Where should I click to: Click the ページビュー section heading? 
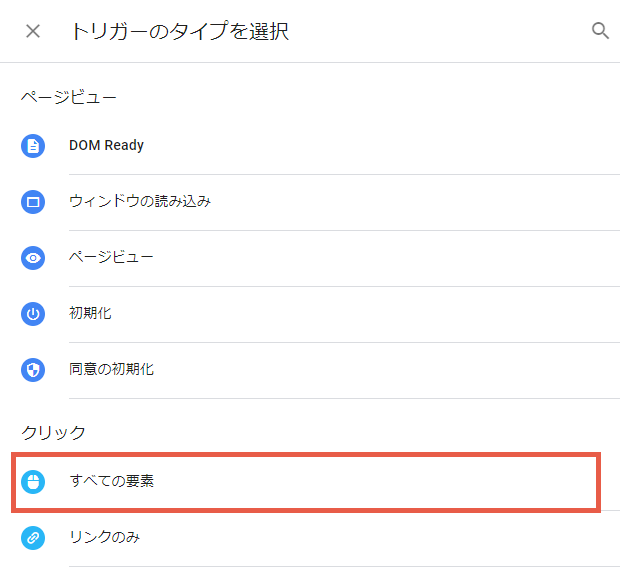[x=68, y=97]
